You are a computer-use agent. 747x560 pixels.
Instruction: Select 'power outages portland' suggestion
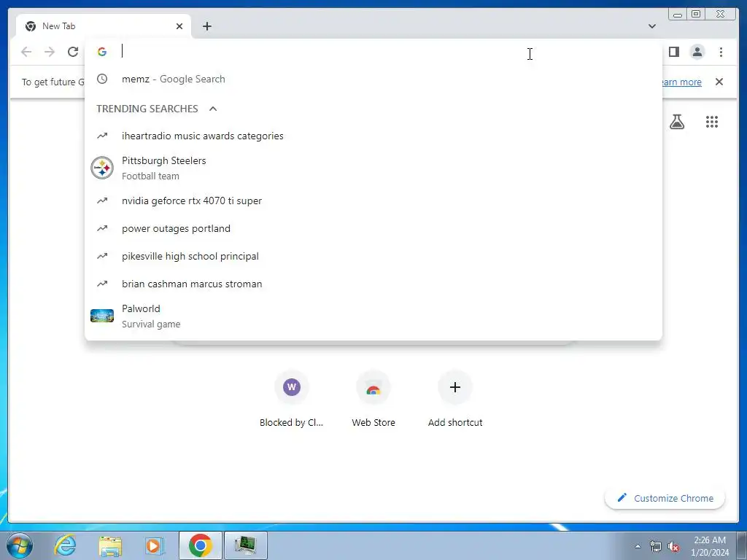(x=373, y=228)
